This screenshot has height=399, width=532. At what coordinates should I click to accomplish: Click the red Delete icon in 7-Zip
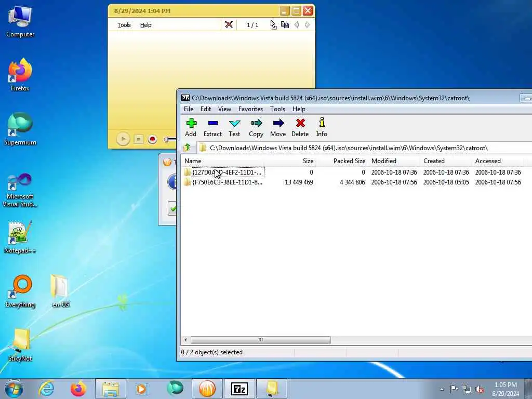(300, 127)
